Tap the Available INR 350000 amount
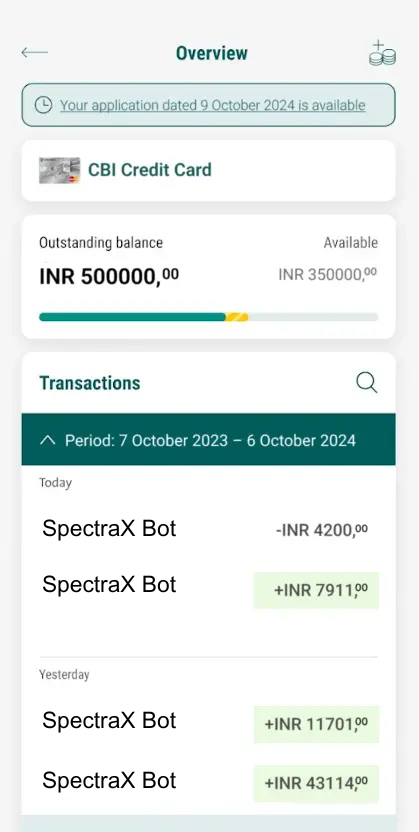 [x=328, y=274]
